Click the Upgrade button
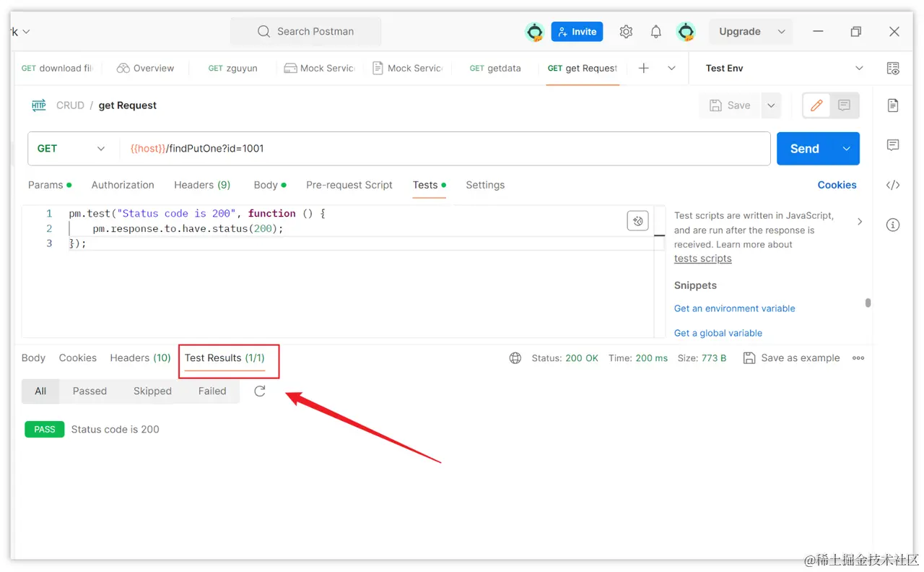Viewport: 924px width, 572px height. coord(740,32)
